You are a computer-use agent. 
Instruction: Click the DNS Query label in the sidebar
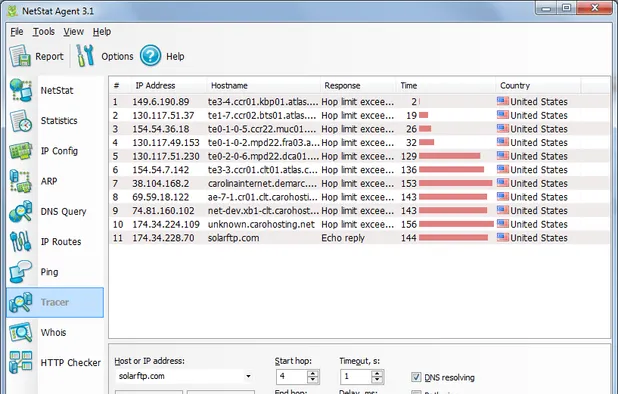click(63, 212)
